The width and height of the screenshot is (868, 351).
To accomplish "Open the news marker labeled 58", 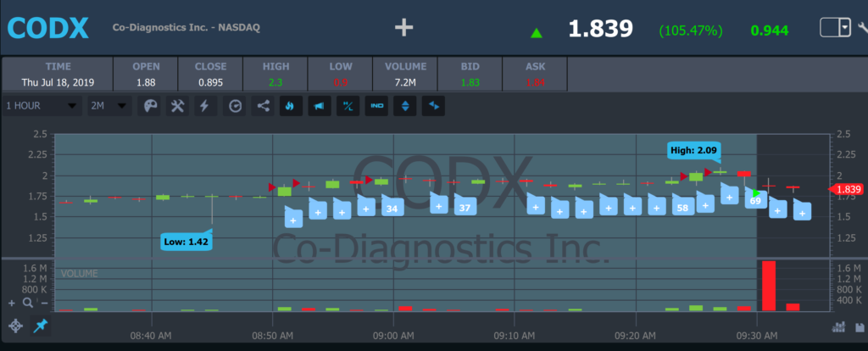I will point(682,206).
